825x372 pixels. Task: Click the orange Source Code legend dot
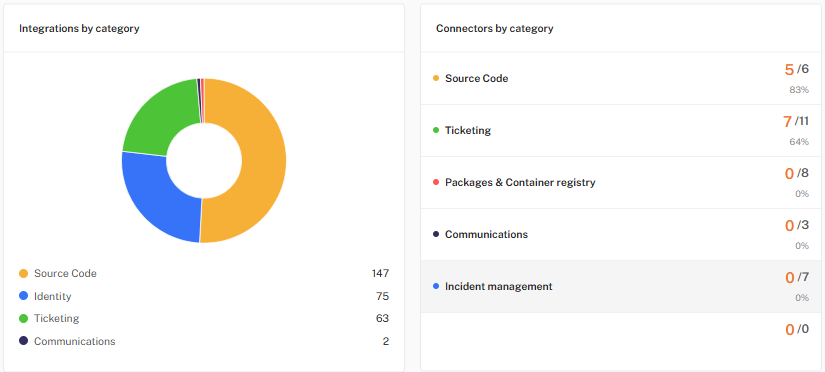(23, 274)
